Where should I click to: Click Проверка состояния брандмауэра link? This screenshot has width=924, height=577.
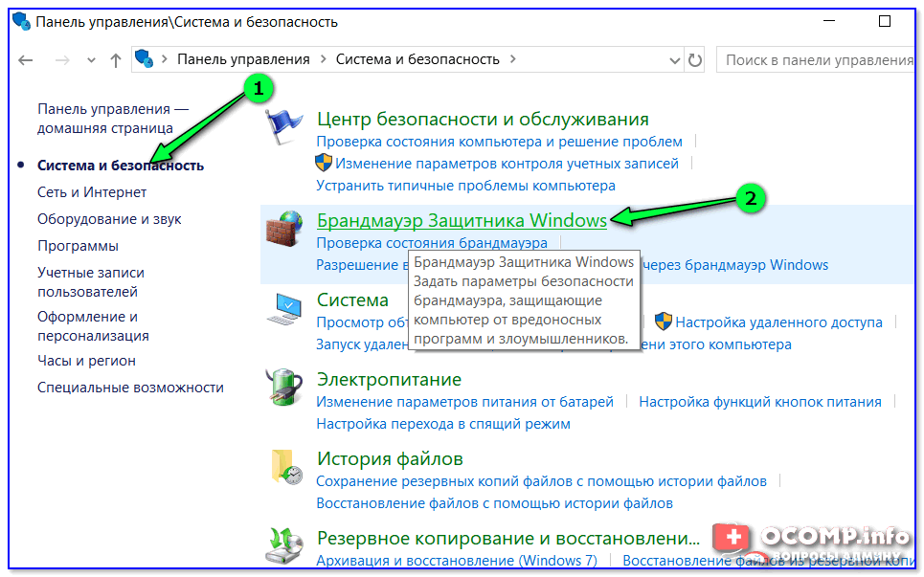click(x=431, y=243)
